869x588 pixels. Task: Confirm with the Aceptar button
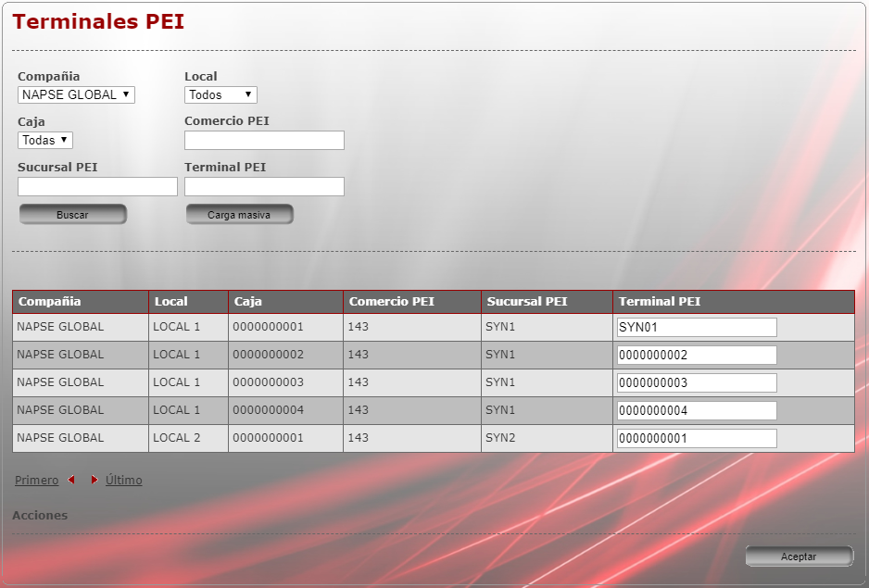coord(799,557)
